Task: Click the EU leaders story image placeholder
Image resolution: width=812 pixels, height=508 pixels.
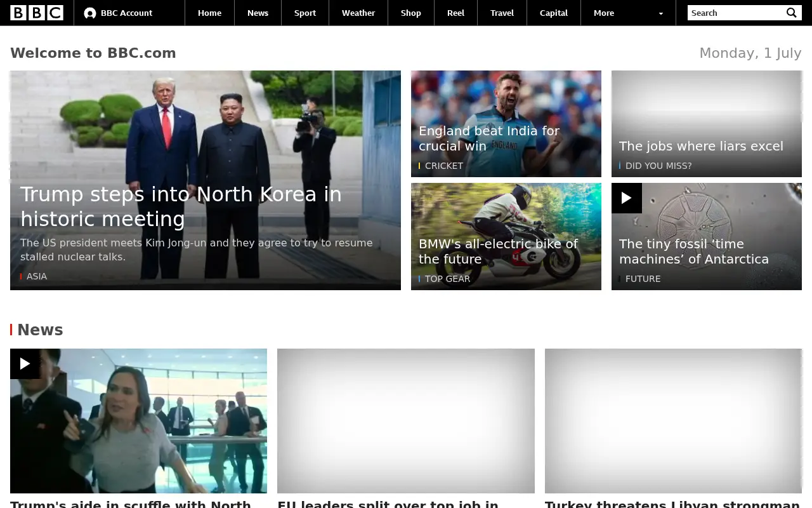Action: coord(406,421)
